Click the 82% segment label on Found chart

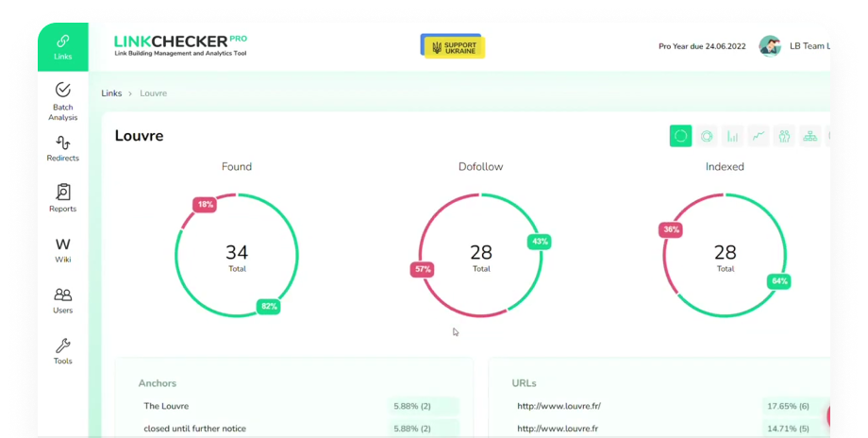268,307
